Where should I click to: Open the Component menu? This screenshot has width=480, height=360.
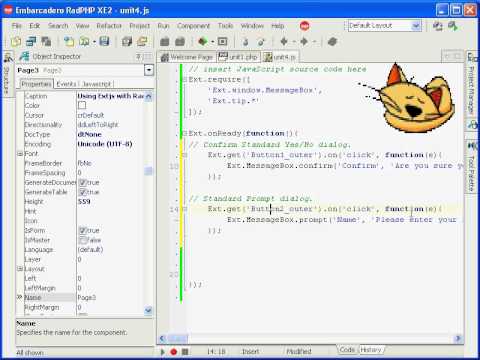[x=193, y=26]
